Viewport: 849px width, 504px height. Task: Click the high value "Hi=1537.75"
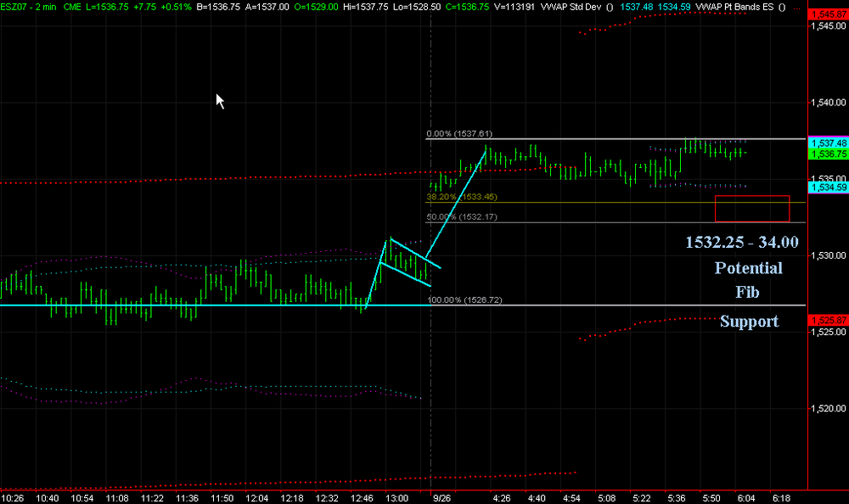pyautogui.click(x=365, y=7)
